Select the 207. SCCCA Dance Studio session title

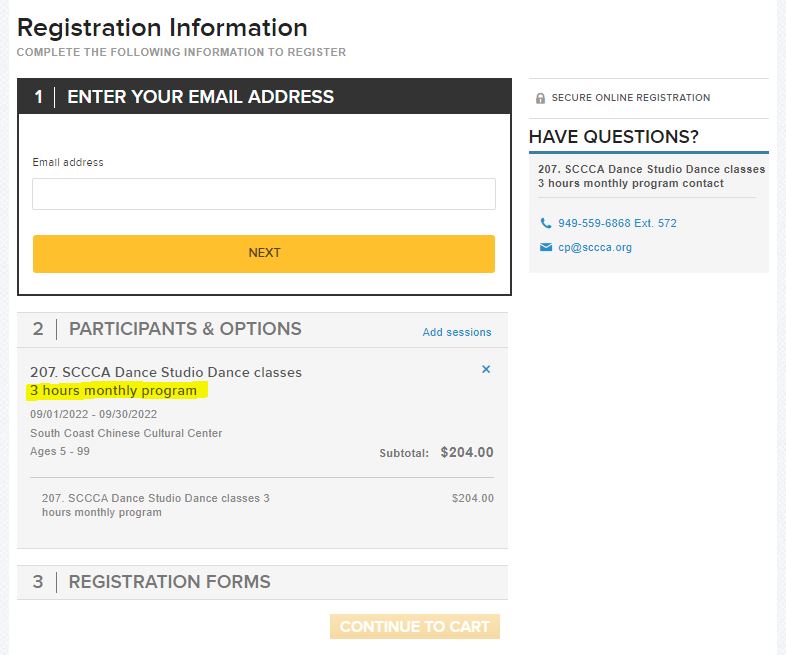(x=166, y=372)
